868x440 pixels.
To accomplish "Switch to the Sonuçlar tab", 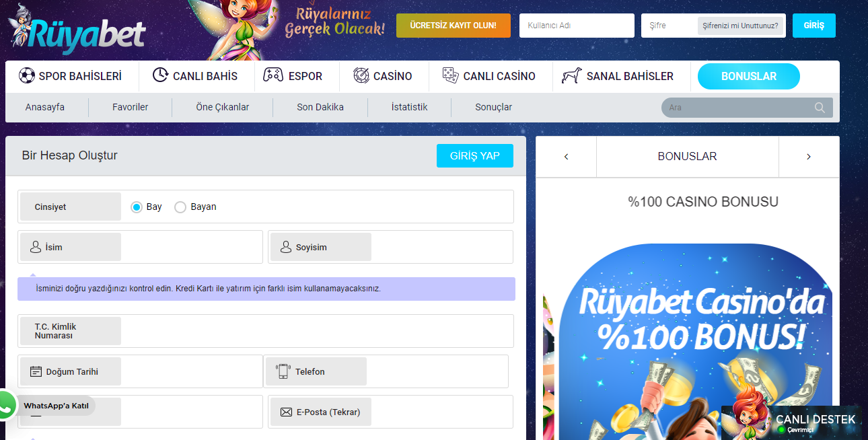I will (494, 107).
